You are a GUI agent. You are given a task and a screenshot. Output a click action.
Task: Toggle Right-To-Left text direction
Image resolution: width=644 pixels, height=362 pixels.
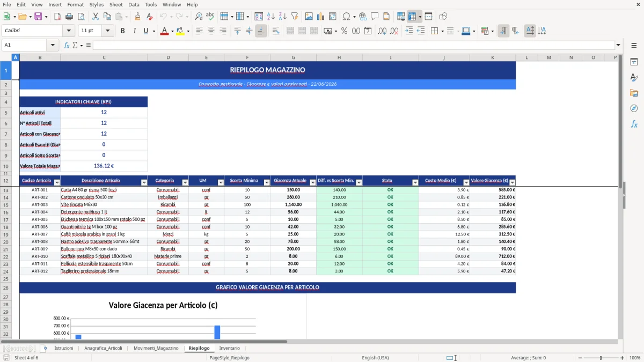coord(515,31)
